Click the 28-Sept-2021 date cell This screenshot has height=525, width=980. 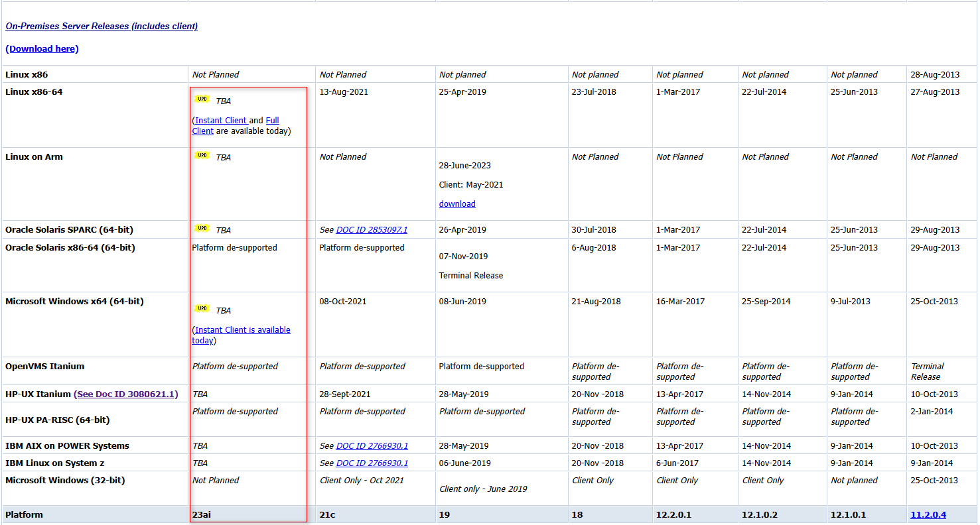[345, 394]
